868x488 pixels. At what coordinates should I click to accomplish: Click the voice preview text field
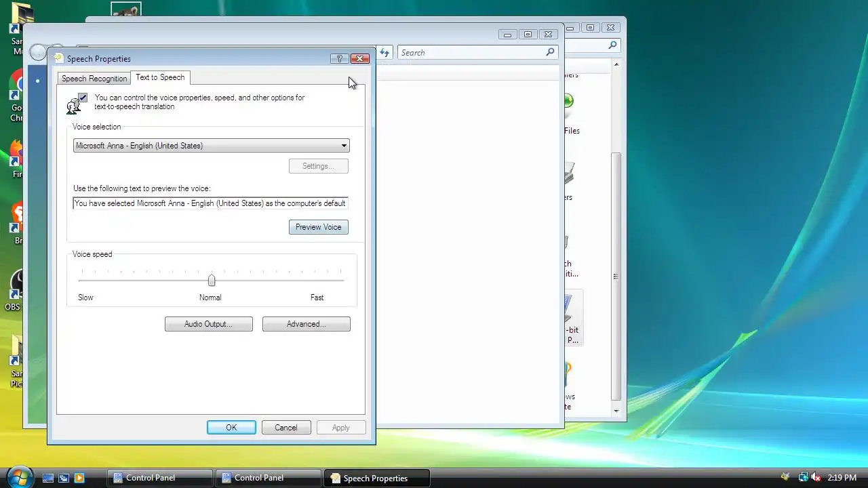pos(210,203)
